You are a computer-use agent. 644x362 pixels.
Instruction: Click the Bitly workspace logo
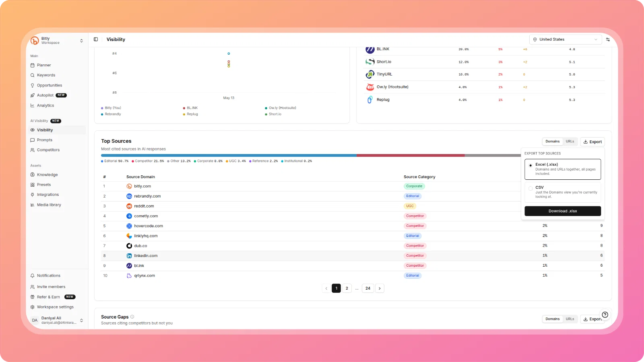tap(35, 41)
